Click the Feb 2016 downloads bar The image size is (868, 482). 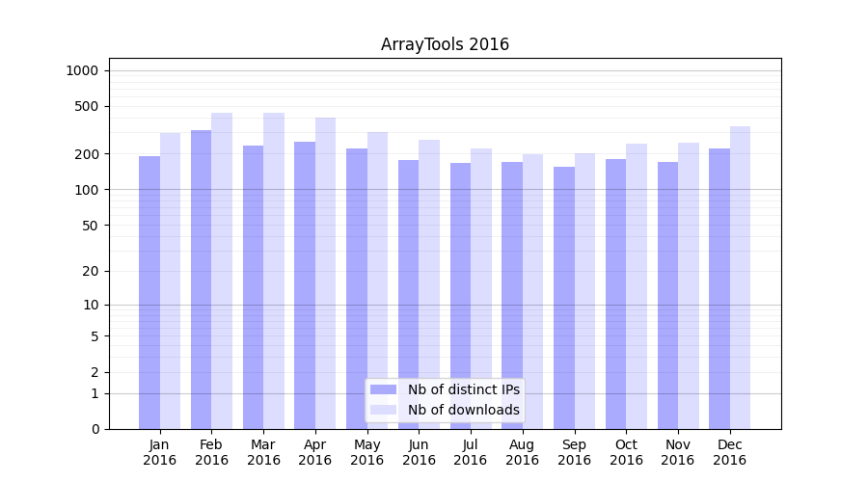(x=222, y=271)
